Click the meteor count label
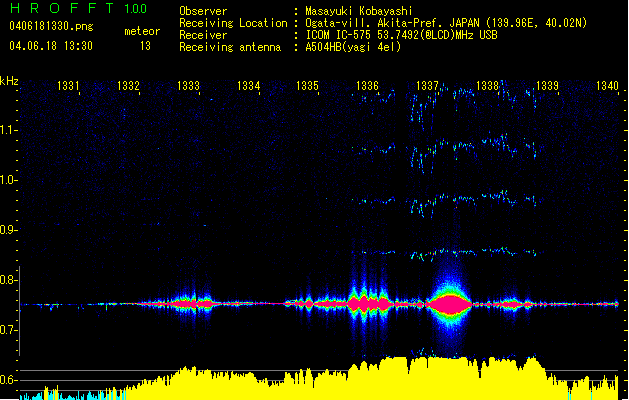This screenshot has width=629, height=400. point(142,31)
